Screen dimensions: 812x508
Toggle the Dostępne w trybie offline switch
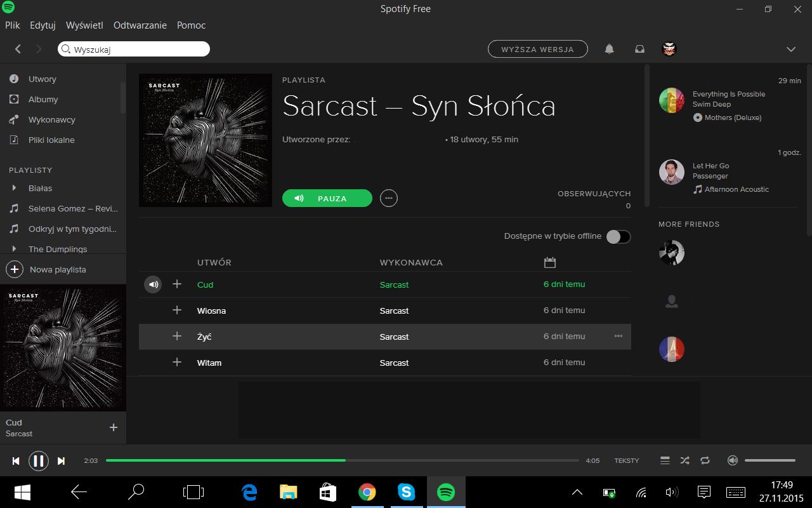pyautogui.click(x=619, y=236)
